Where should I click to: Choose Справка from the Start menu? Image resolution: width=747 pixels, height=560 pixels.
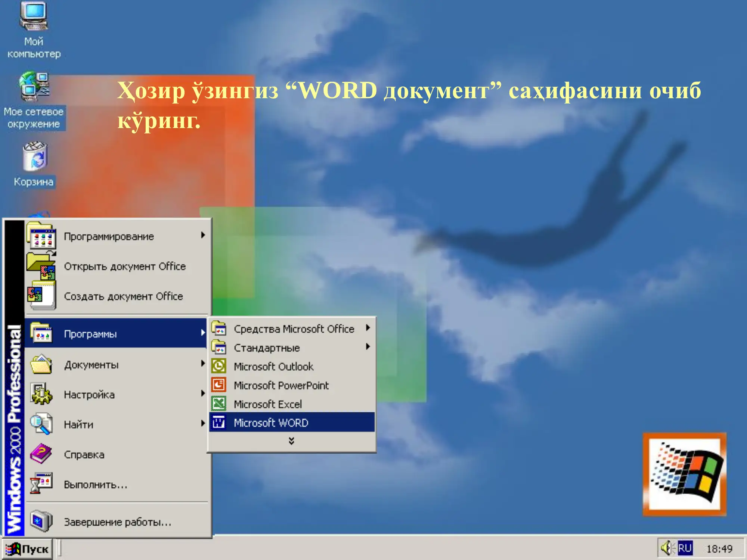coord(116,454)
